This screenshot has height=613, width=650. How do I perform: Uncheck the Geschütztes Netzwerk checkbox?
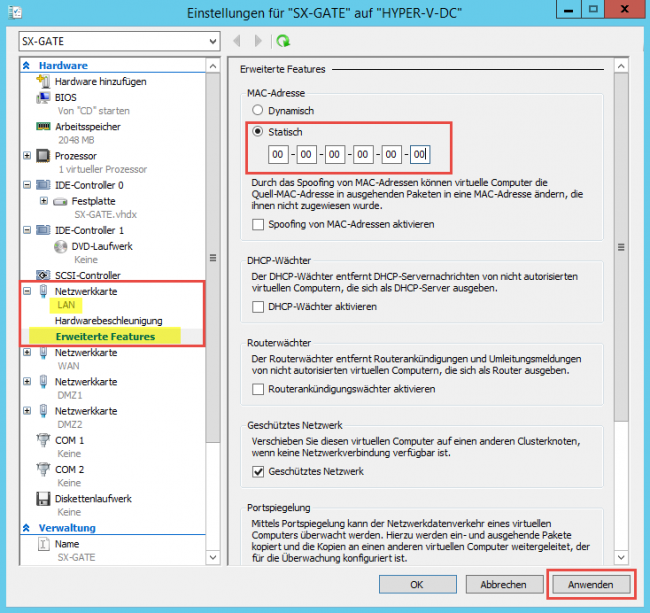pos(259,471)
